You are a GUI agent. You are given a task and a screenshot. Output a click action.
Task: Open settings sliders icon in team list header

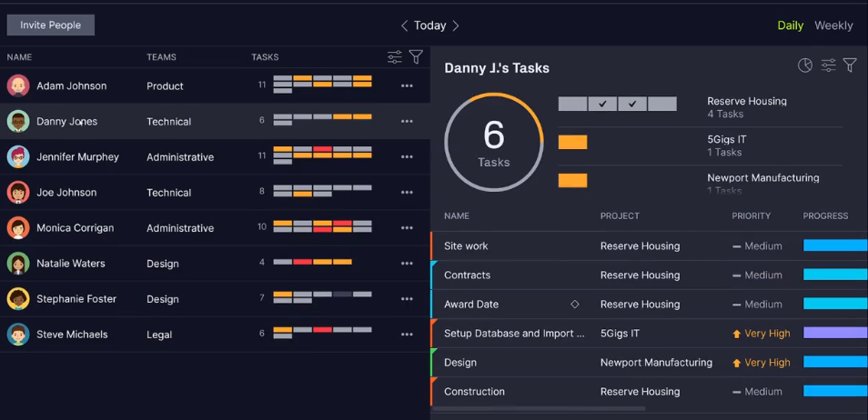[395, 57]
